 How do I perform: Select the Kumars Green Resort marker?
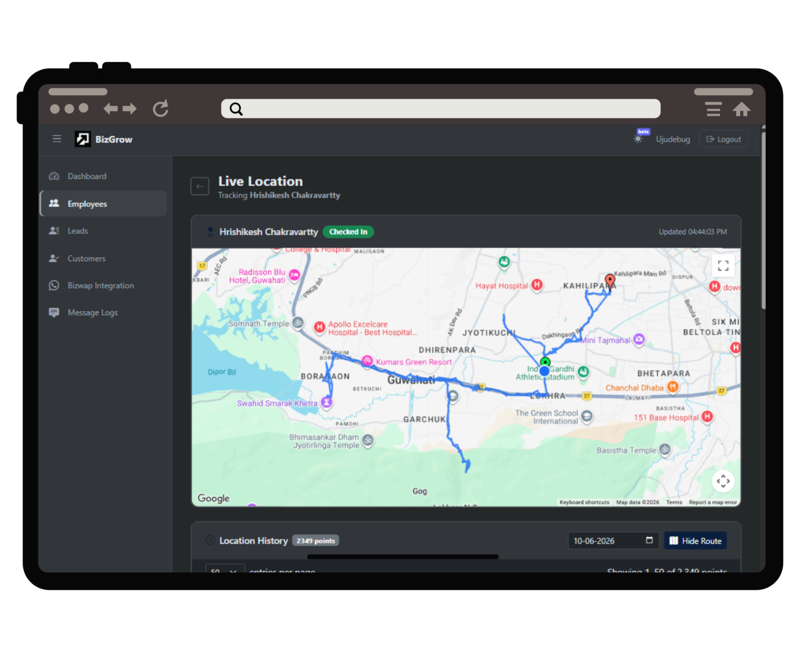(x=367, y=361)
